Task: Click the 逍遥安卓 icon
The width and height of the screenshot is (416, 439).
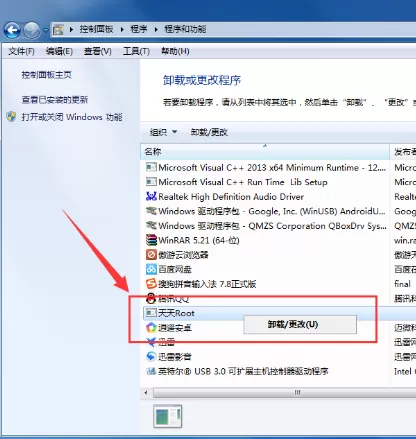Action: click(151, 327)
